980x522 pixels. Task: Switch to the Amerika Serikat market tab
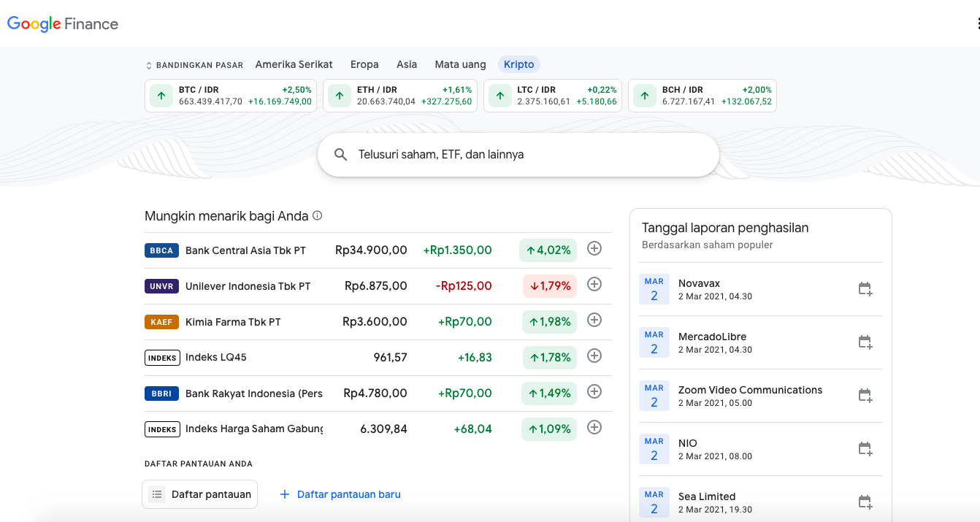[294, 64]
